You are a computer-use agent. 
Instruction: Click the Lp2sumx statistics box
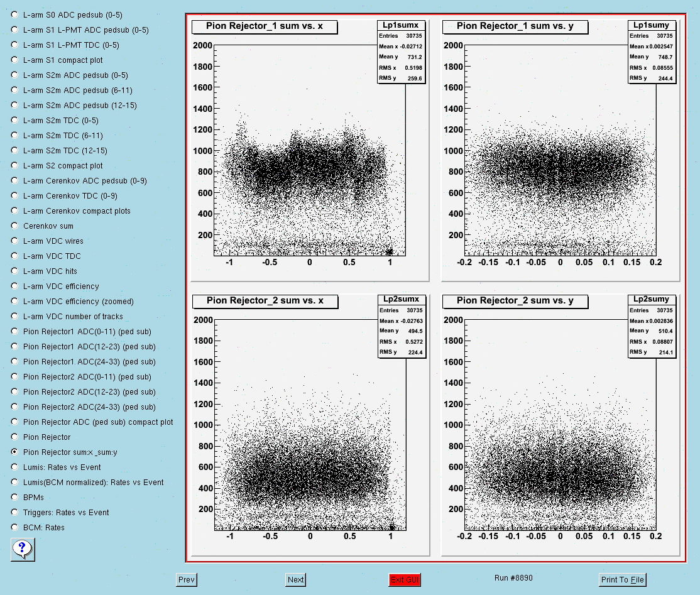[402, 326]
